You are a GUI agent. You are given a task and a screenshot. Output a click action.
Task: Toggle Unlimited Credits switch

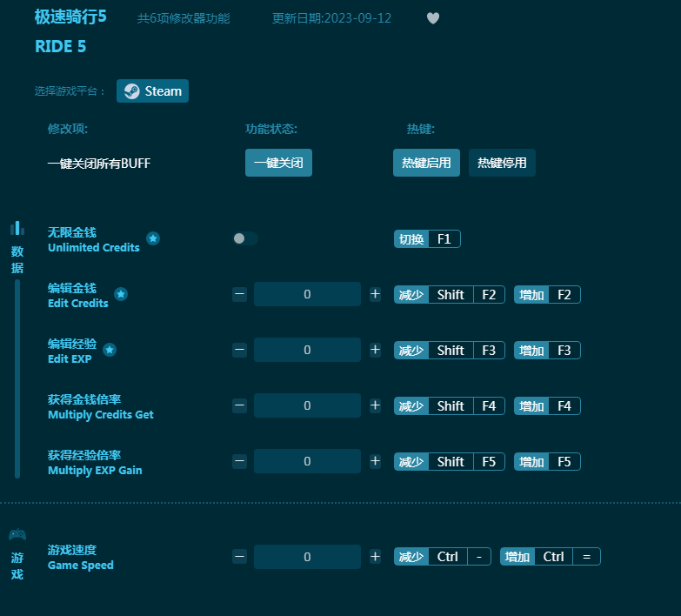tap(245, 238)
